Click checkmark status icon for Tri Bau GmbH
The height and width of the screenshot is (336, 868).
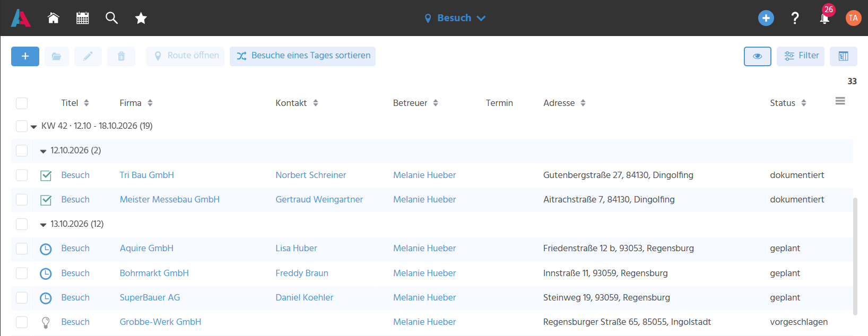pos(46,175)
